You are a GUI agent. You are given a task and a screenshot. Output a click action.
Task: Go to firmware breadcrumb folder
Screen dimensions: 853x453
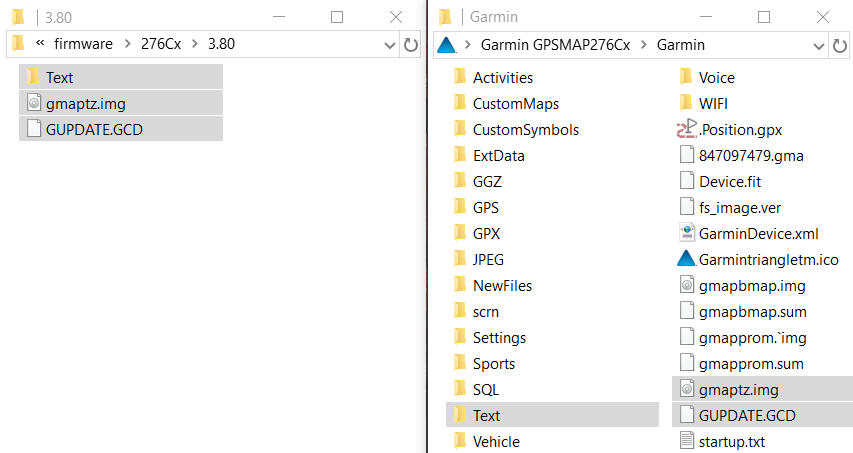coord(83,44)
